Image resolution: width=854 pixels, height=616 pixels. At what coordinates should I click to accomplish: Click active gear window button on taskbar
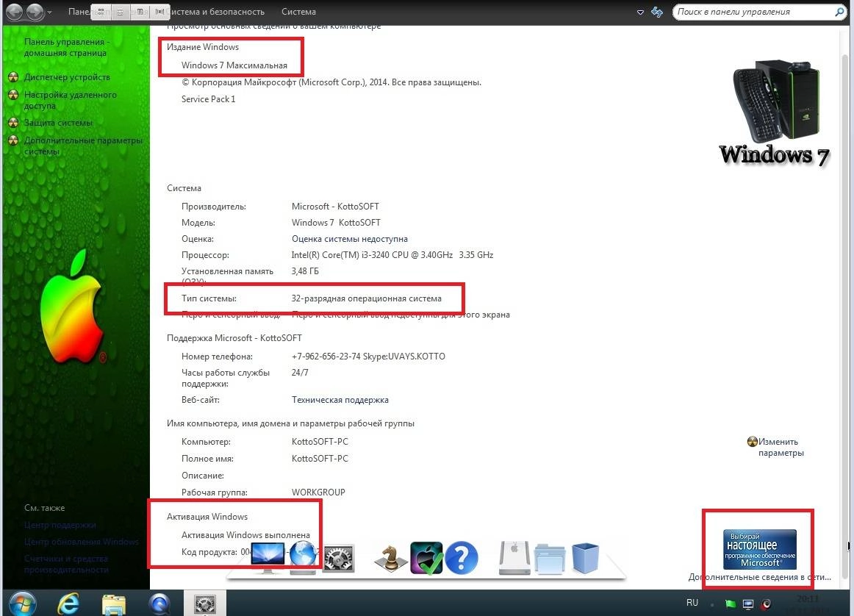pyautogui.click(x=205, y=604)
